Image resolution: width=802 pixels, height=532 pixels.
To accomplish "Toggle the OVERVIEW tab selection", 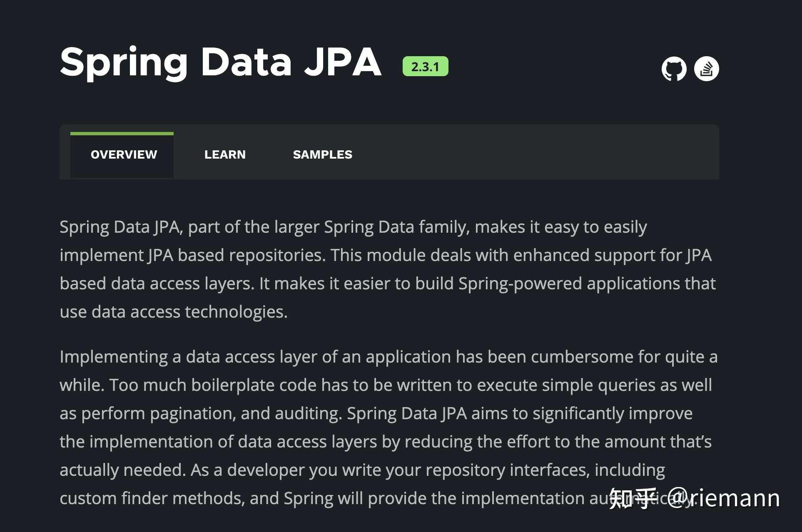I will (x=123, y=154).
